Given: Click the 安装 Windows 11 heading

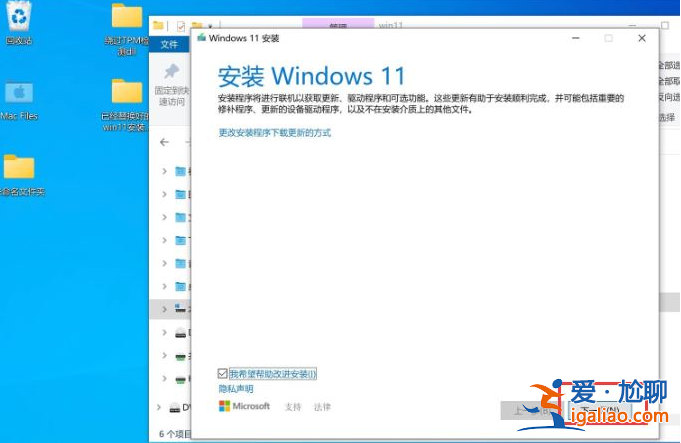Looking at the screenshot, I should (311, 76).
